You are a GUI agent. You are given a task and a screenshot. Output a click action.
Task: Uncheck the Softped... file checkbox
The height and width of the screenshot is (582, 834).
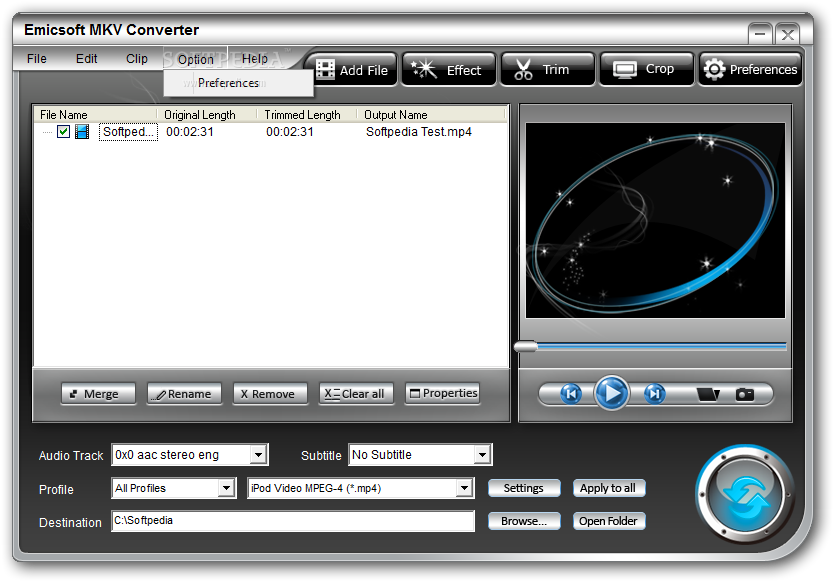(63, 131)
